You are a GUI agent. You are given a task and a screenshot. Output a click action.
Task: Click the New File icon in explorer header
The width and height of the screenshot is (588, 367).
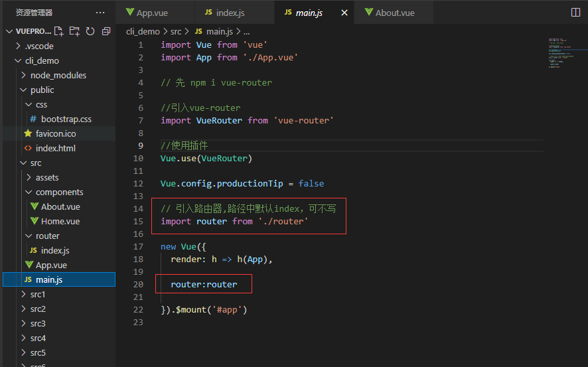coord(59,31)
